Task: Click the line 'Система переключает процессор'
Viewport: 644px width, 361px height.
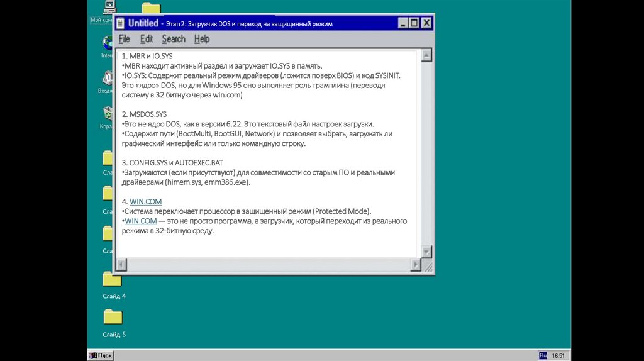Action: click(247, 211)
